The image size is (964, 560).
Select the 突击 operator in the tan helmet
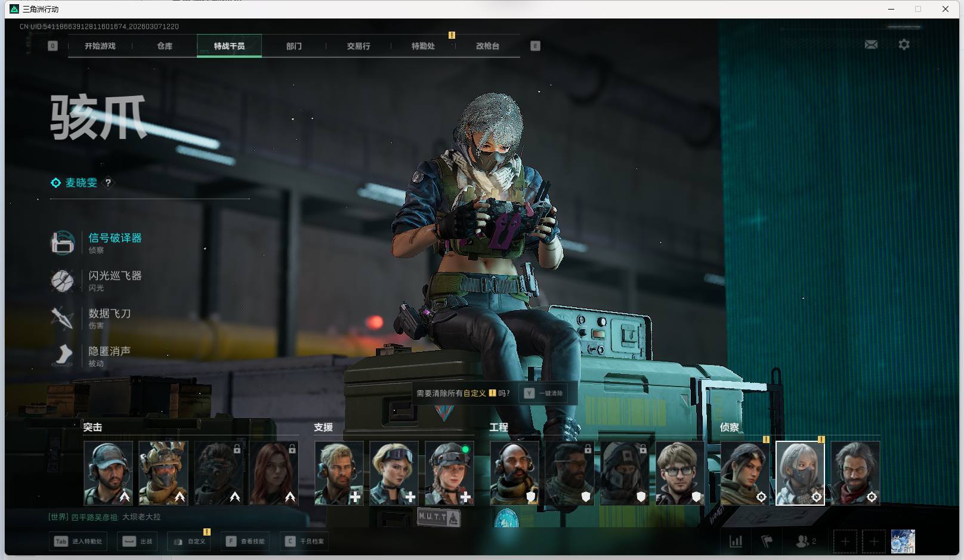click(163, 473)
